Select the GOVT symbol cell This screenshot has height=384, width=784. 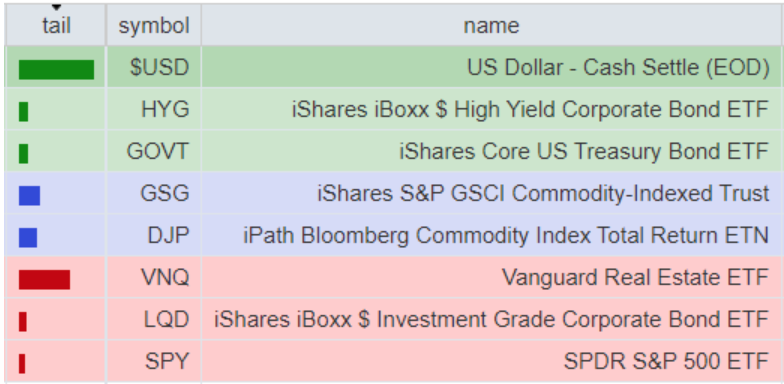coord(154,151)
